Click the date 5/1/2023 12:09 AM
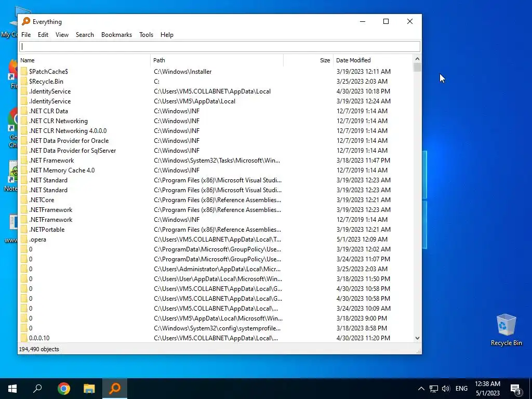532x399 pixels. click(362, 239)
